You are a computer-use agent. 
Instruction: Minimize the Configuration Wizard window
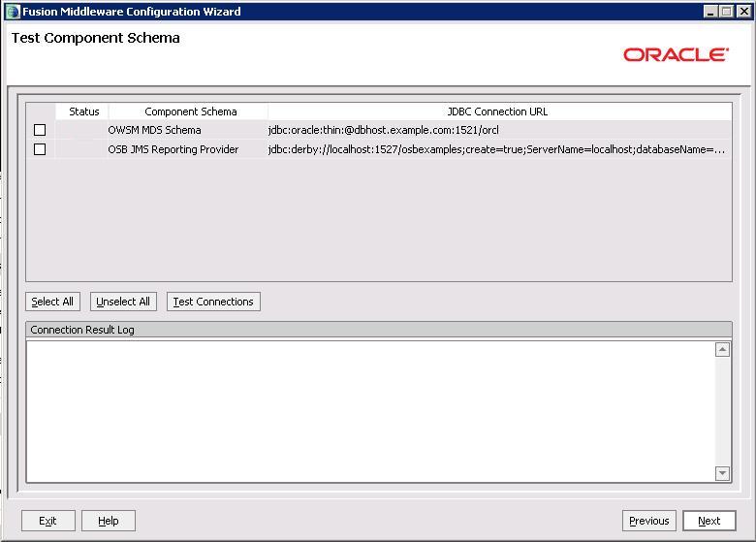pyautogui.click(x=709, y=12)
